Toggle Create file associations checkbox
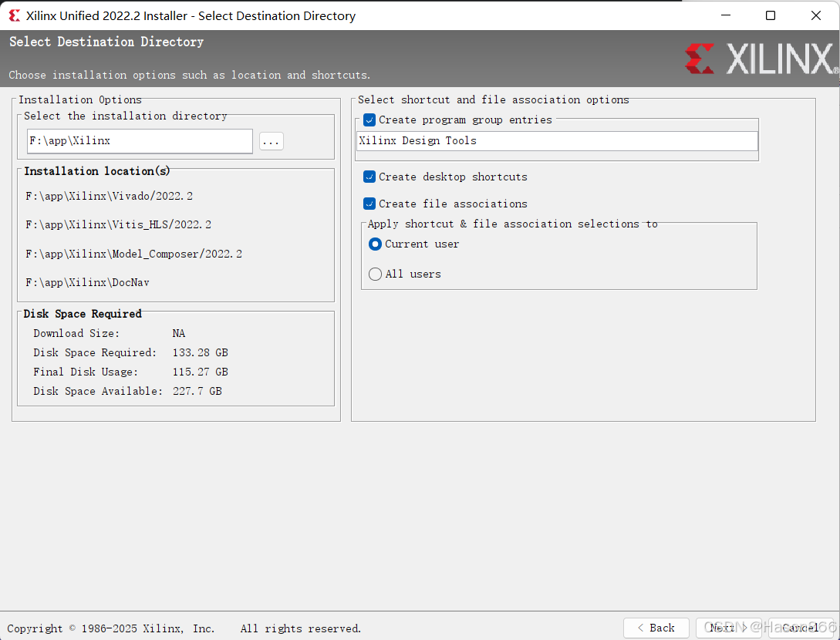This screenshot has height=640, width=840. [369, 204]
